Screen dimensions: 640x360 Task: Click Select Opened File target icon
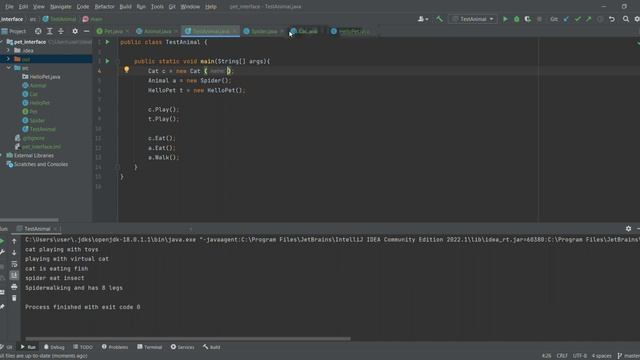click(x=38, y=31)
